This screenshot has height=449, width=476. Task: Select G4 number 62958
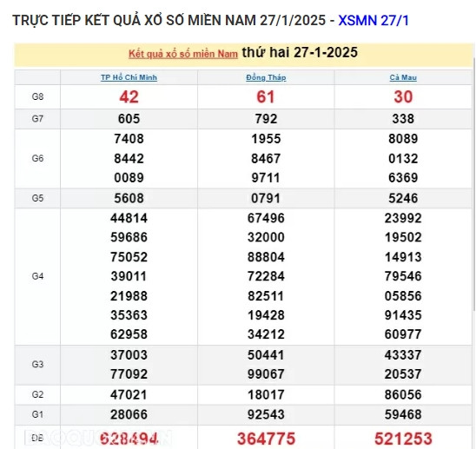(129, 334)
